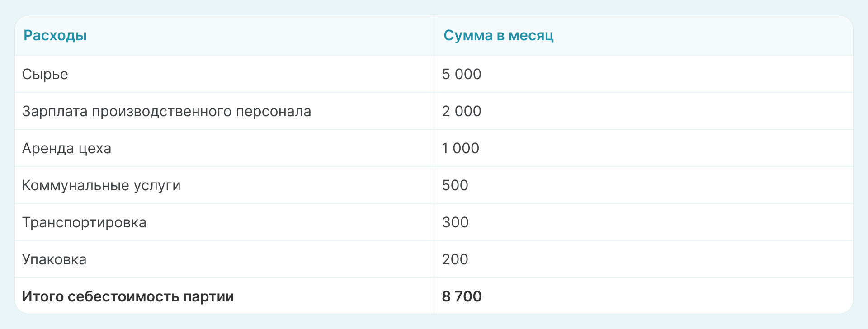
Task: Click the bold word Итого
Action: 42,296
